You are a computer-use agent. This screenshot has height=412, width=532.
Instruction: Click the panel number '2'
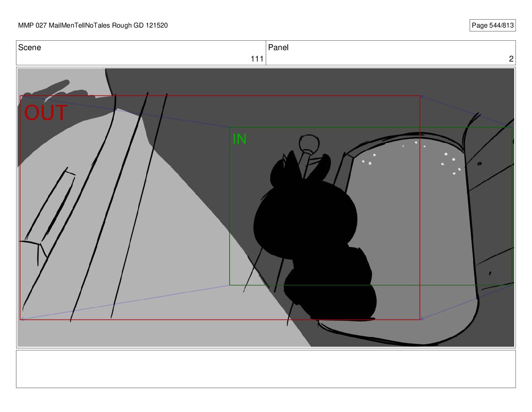pyautogui.click(x=511, y=59)
